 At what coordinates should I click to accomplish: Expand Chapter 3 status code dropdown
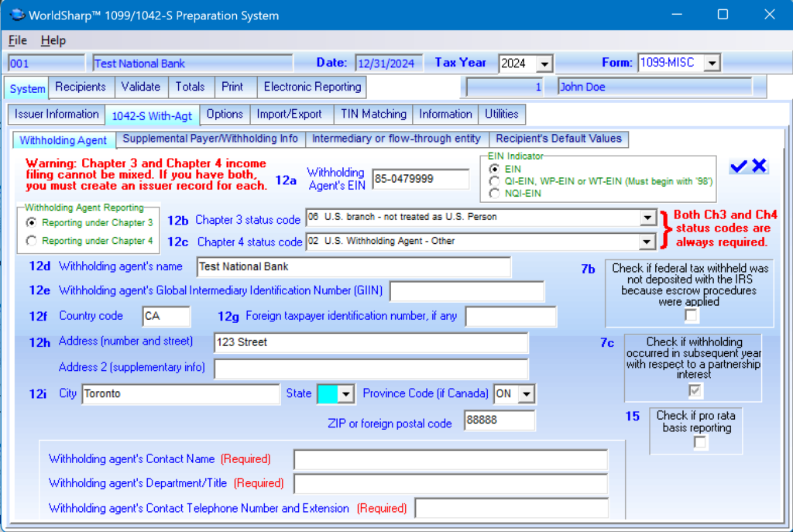pyautogui.click(x=647, y=218)
